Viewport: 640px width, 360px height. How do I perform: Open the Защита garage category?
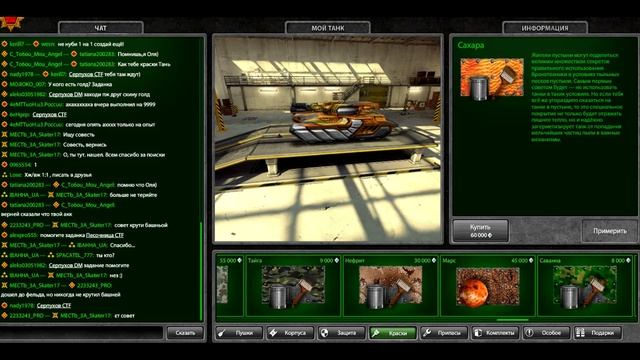tap(342, 333)
